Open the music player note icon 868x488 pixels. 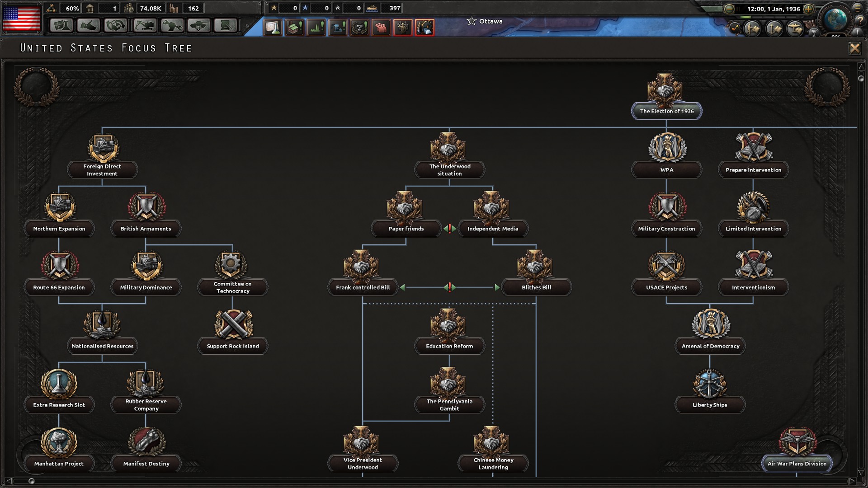coord(735,28)
